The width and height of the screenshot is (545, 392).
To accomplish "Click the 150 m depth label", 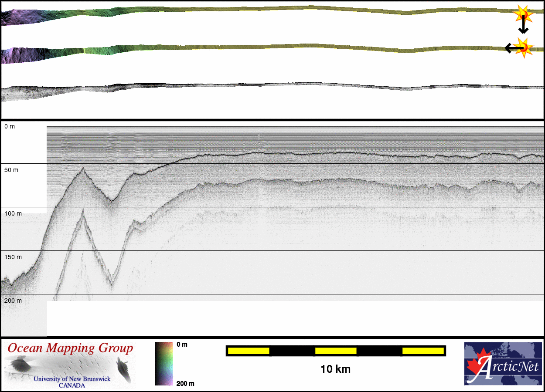I will pyautogui.click(x=13, y=257).
